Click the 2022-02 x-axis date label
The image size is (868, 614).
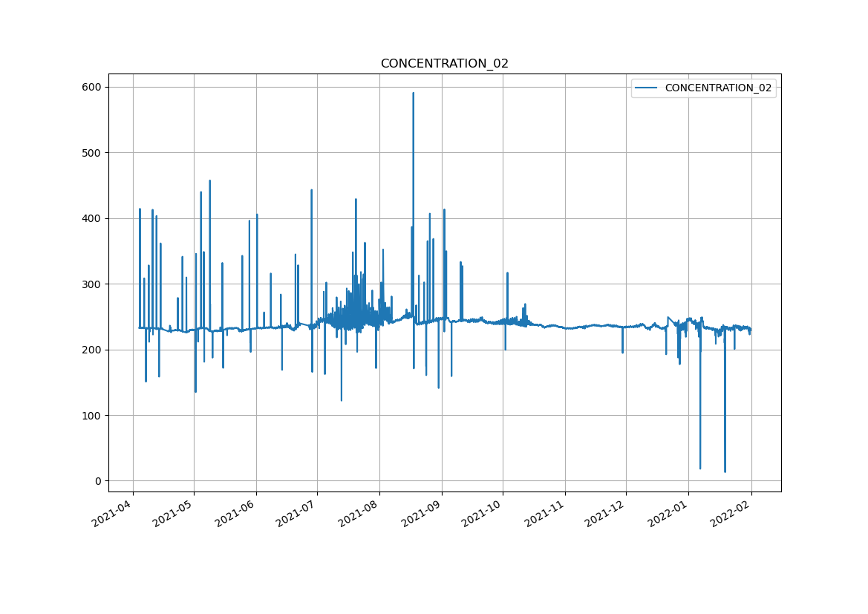coord(731,512)
